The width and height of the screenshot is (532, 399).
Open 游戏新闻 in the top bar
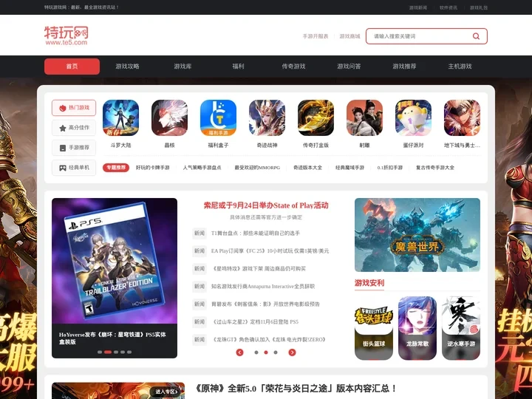(x=418, y=7)
